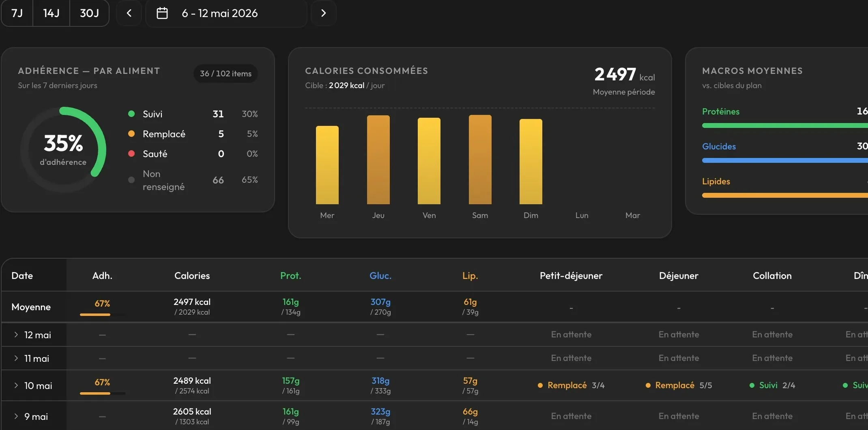This screenshot has width=868, height=430.
Task: Click the 2489 kcal value for 10 mai
Action: point(192,381)
